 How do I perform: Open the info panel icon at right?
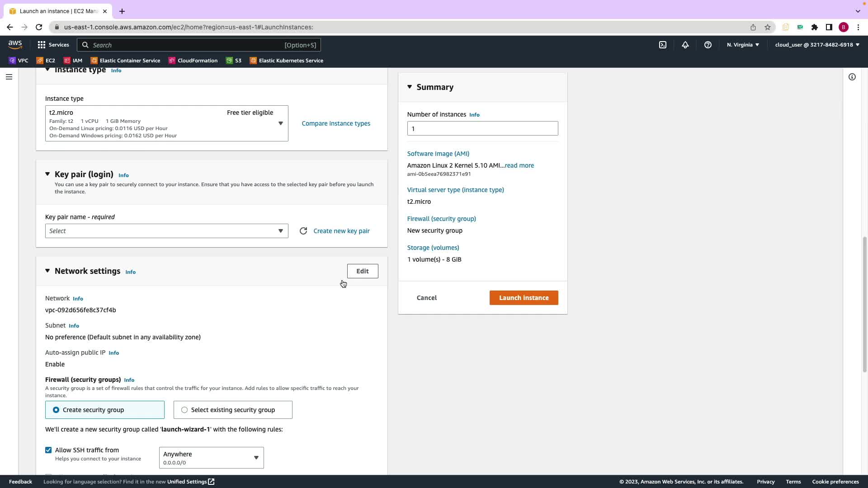click(852, 77)
